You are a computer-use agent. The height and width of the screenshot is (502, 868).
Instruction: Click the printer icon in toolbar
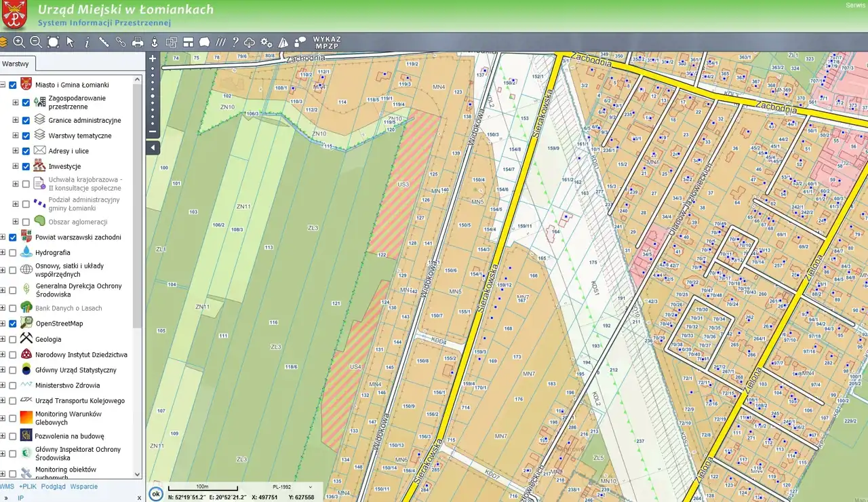138,42
